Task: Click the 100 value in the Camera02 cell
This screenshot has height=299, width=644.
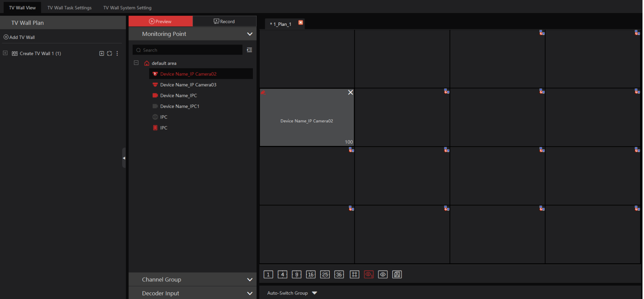Action: pos(349,142)
